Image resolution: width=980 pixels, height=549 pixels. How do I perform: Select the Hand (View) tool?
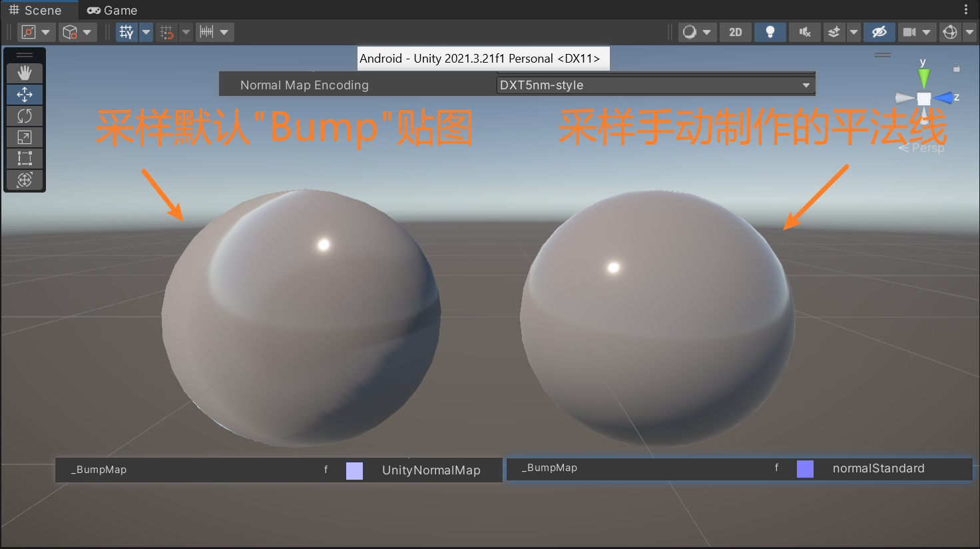[x=25, y=73]
